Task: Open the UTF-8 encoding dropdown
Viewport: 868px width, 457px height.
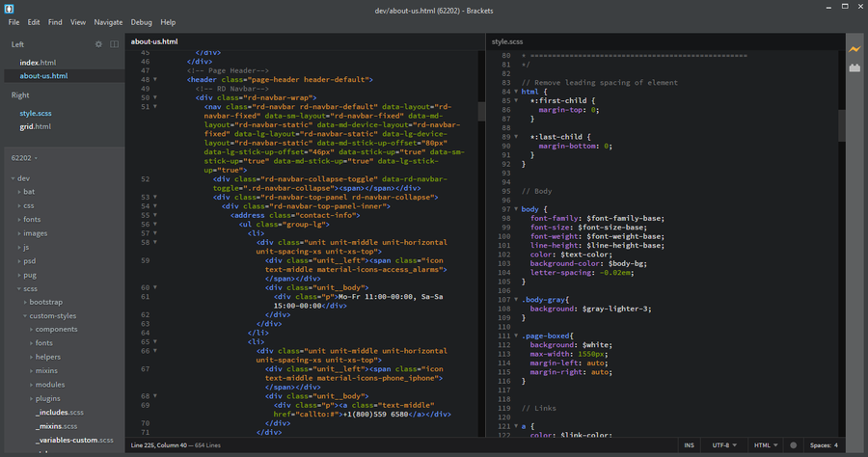Action: tap(723, 445)
